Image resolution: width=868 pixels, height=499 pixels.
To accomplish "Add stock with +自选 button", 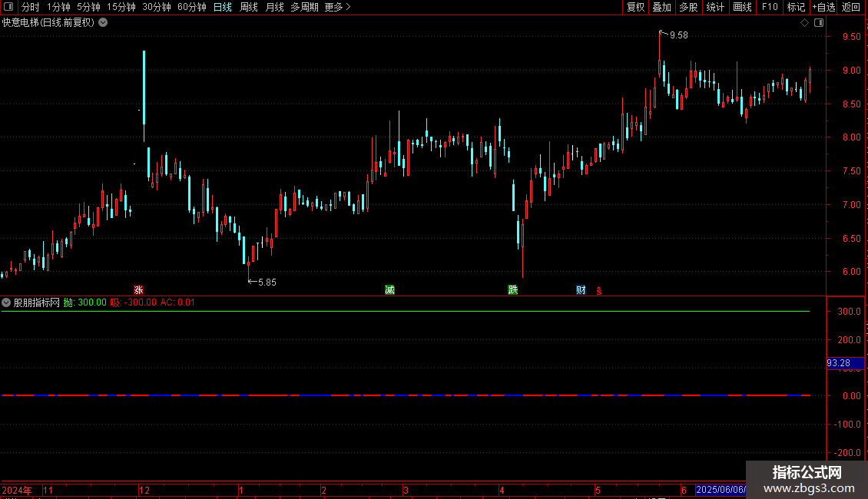I will coord(823,7).
